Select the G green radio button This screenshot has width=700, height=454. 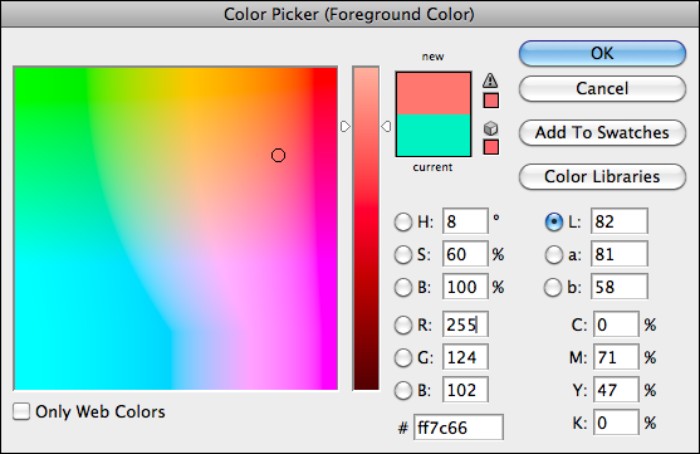[403, 357]
